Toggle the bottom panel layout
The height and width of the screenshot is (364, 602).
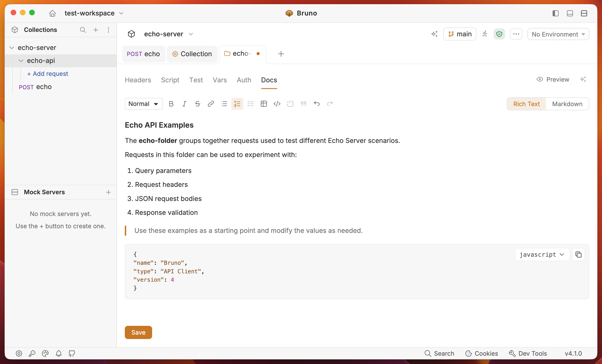point(570,13)
